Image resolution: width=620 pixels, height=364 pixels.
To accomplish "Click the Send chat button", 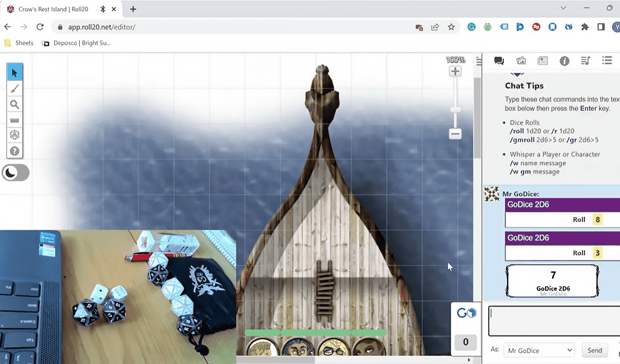I will coord(594,350).
